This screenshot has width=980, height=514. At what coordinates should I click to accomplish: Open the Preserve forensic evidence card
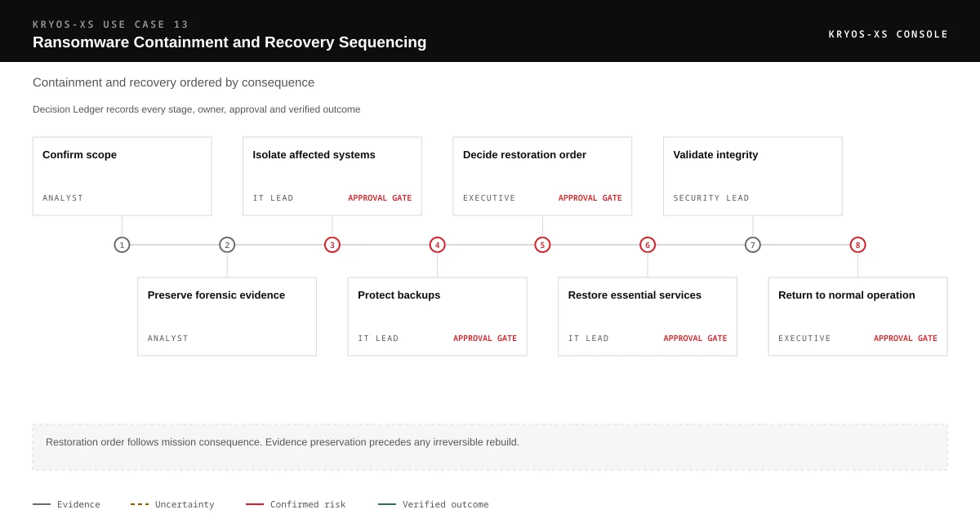click(x=227, y=317)
